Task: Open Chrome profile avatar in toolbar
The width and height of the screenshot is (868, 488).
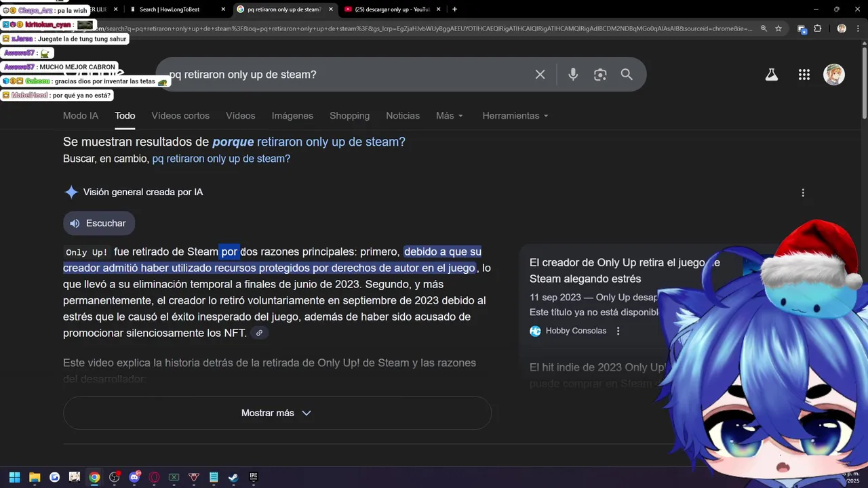Action: tap(842, 28)
